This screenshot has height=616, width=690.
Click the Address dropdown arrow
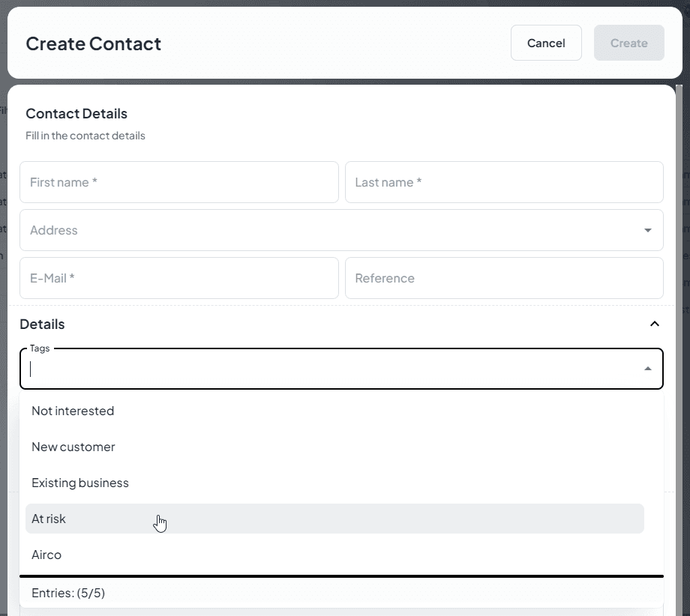(x=647, y=230)
